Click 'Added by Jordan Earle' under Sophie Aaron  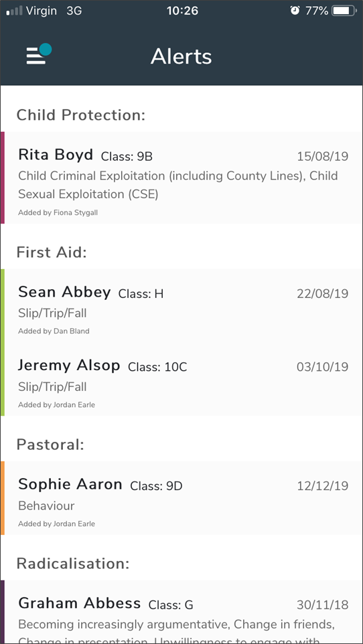57,524
